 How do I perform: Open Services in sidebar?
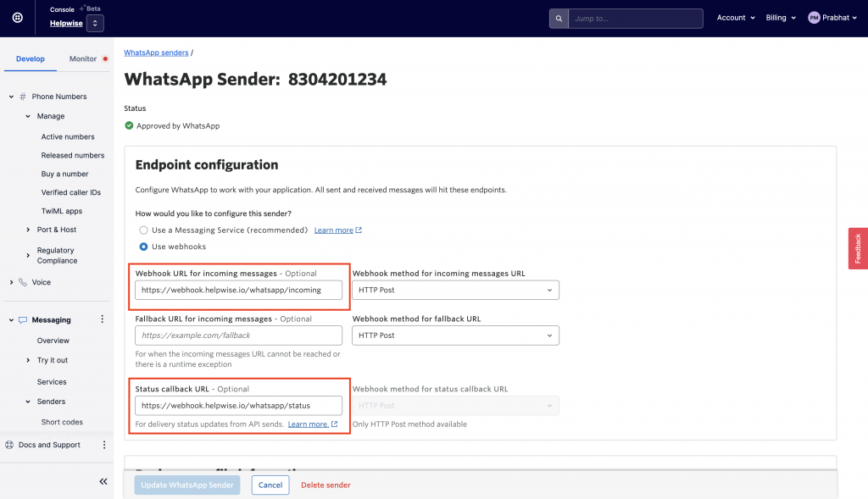[52, 382]
